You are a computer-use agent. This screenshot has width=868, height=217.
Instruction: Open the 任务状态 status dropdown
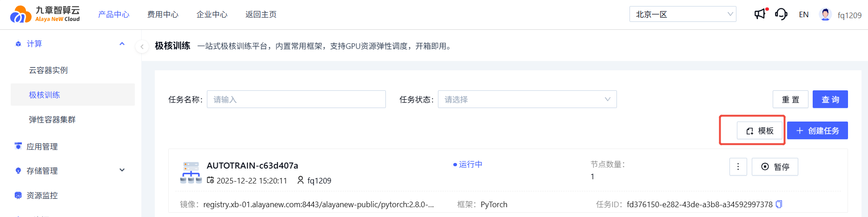click(527, 99)
